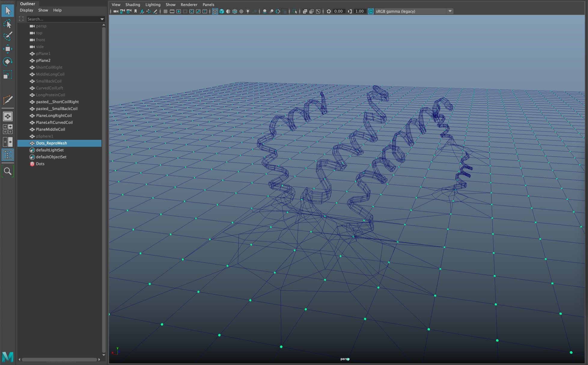Toggle wireframe shading mode
Screen dimensions: 588x365
(x=215, y=11)
